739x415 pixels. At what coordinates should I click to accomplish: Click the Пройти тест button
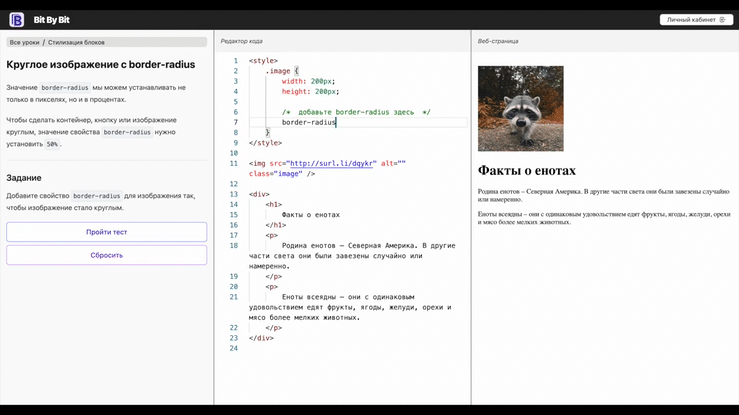point(107,232)
